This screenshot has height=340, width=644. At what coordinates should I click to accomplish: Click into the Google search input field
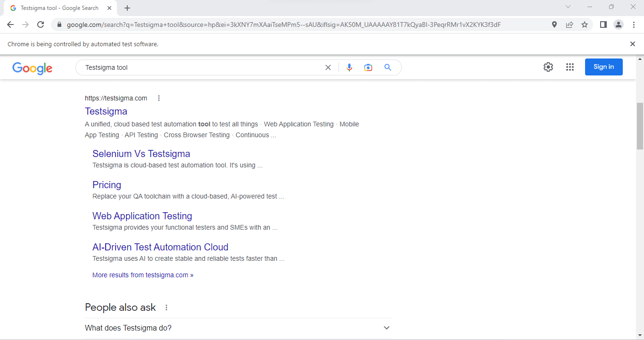198,67
